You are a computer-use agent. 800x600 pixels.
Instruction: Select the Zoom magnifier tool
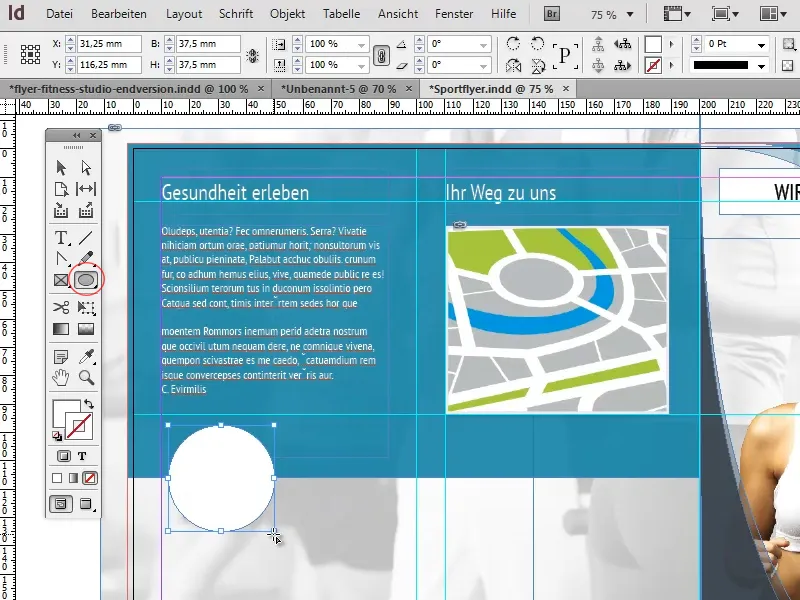[x=87, y=378]
